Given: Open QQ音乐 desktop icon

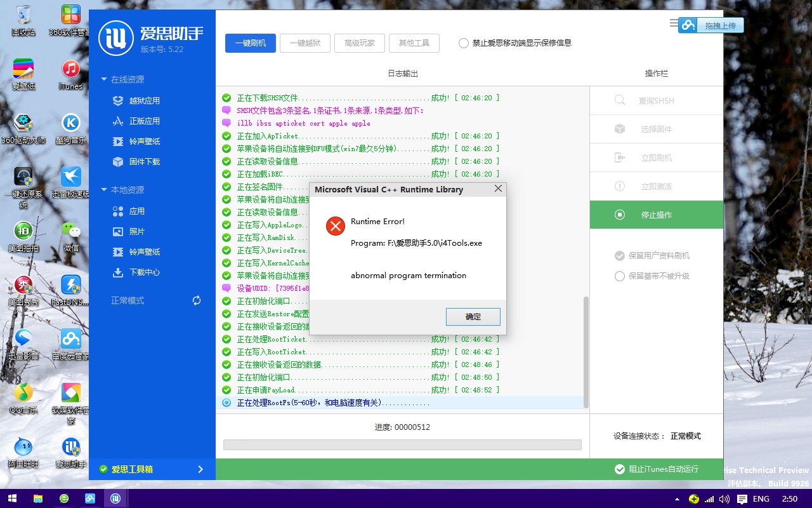Looking at the screenshot, I should click(23, 398).
